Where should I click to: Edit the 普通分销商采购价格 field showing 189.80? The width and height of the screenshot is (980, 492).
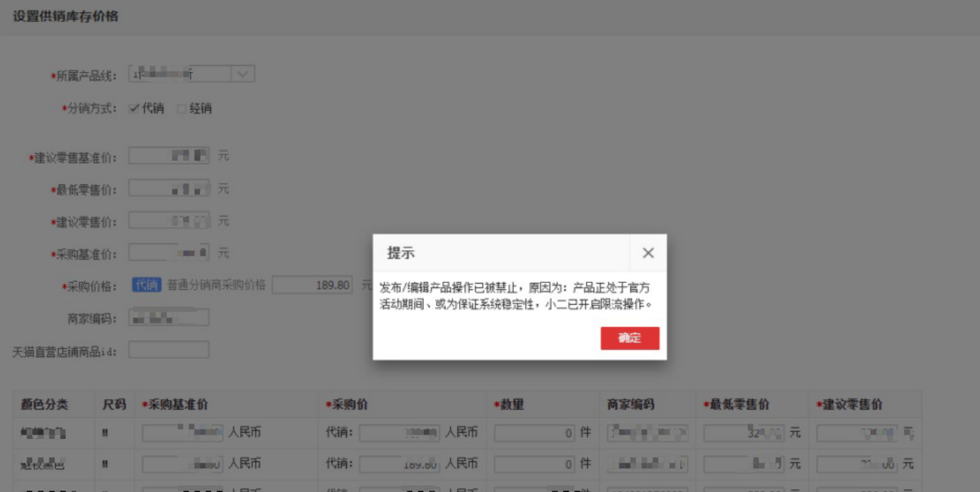(312, 285)
